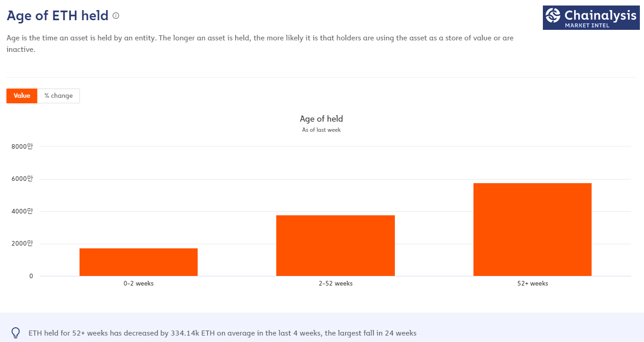Viewport: 644px width, 342px height.
Task: Click the age description paragraph
Action: (260, 44)
